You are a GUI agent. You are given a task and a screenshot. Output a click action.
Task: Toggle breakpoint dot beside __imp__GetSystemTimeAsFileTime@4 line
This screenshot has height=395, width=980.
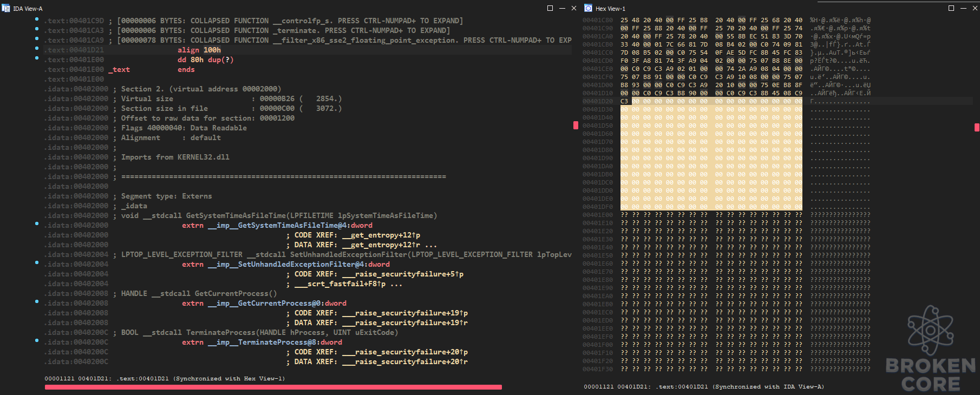coord(37,223)
